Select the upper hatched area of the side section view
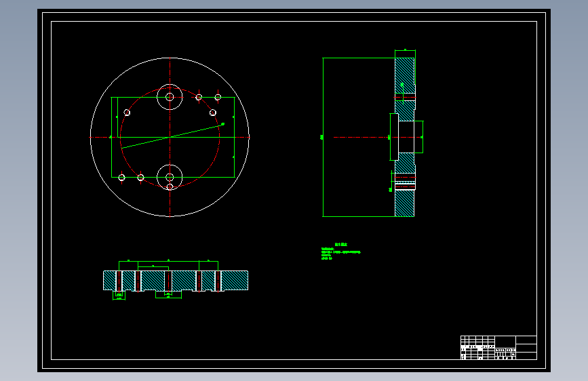This screenshot has width=588, height=381. 405,75
